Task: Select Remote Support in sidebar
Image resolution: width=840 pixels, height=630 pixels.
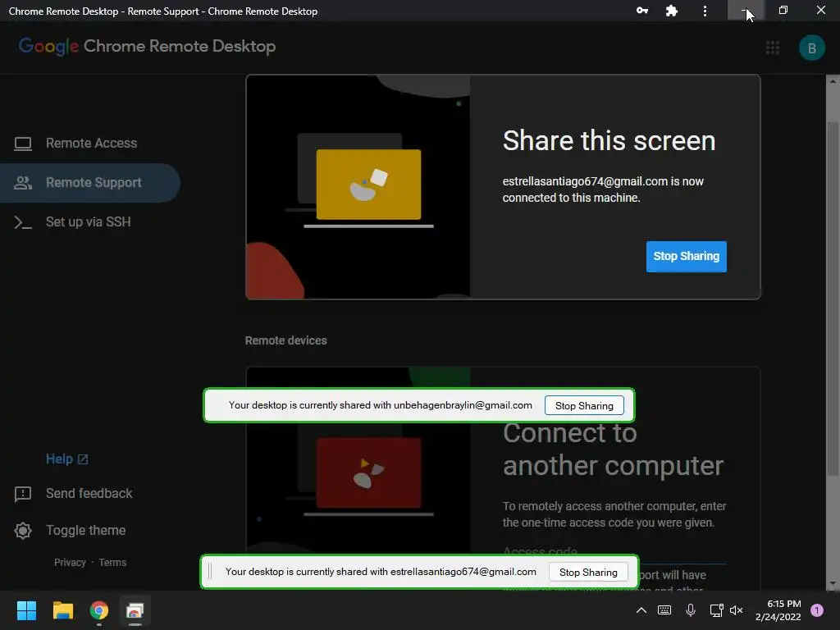Action: tap(90, 183)
